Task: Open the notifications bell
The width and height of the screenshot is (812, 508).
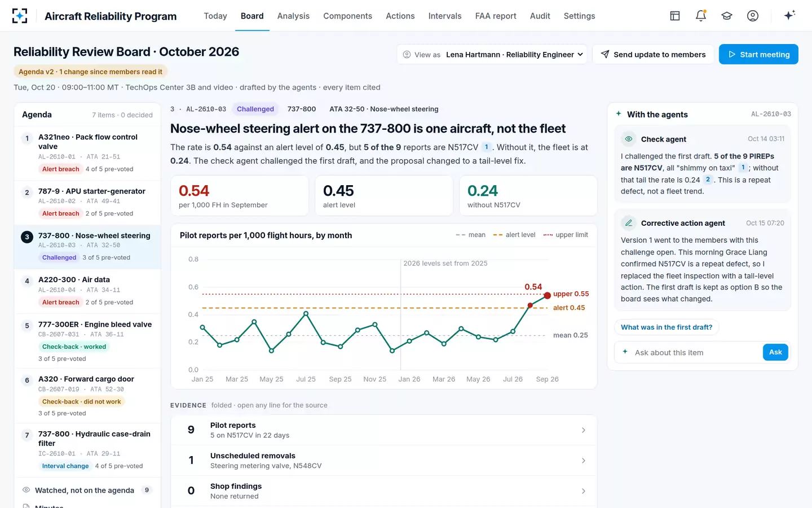Action: [701, 16]
